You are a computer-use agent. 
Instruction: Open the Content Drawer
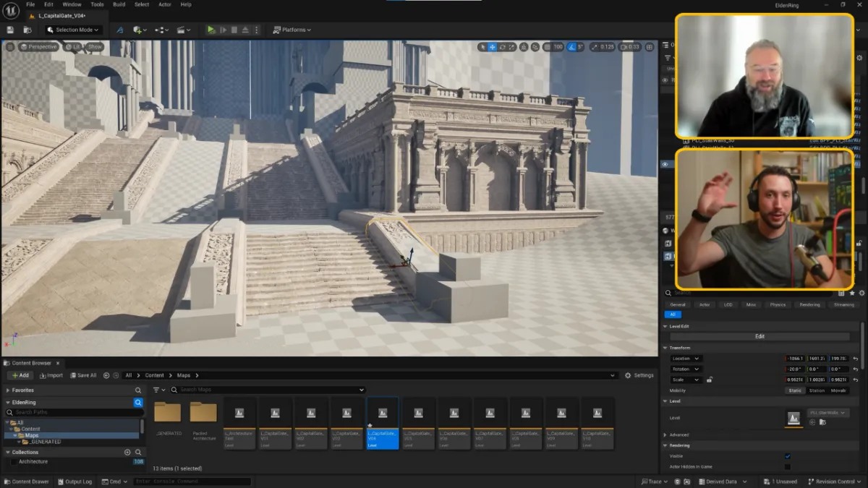pos(26,481)
